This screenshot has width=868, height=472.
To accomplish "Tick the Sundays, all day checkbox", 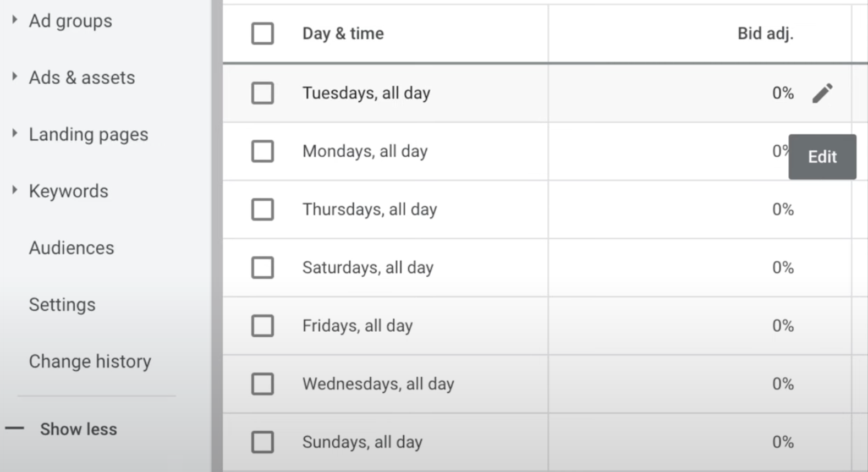I will click(262, 442).
